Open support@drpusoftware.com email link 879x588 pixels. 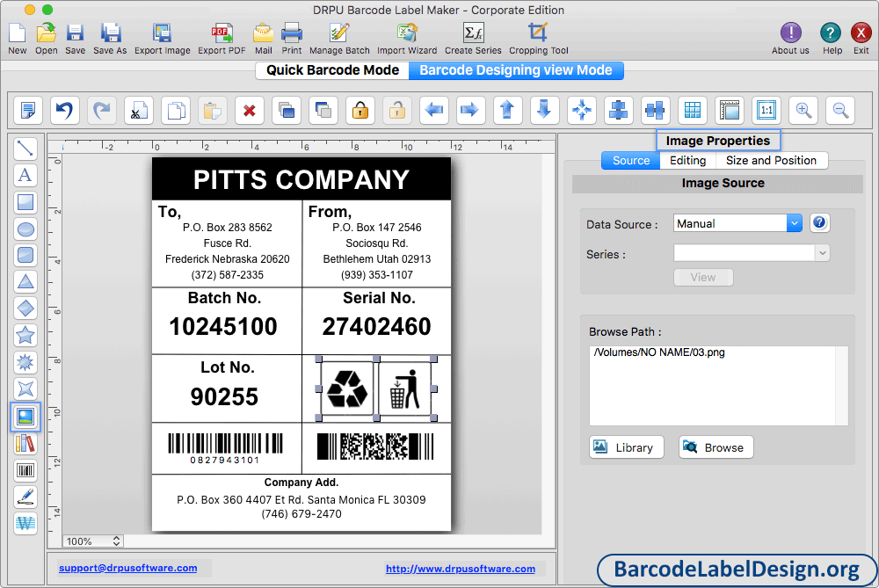point(127,568)
